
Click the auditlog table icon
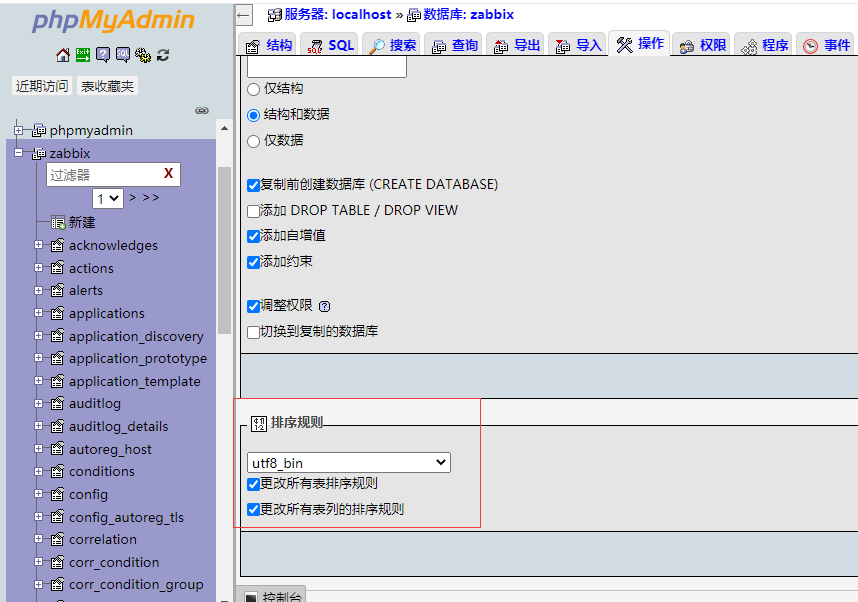(57, 404)
